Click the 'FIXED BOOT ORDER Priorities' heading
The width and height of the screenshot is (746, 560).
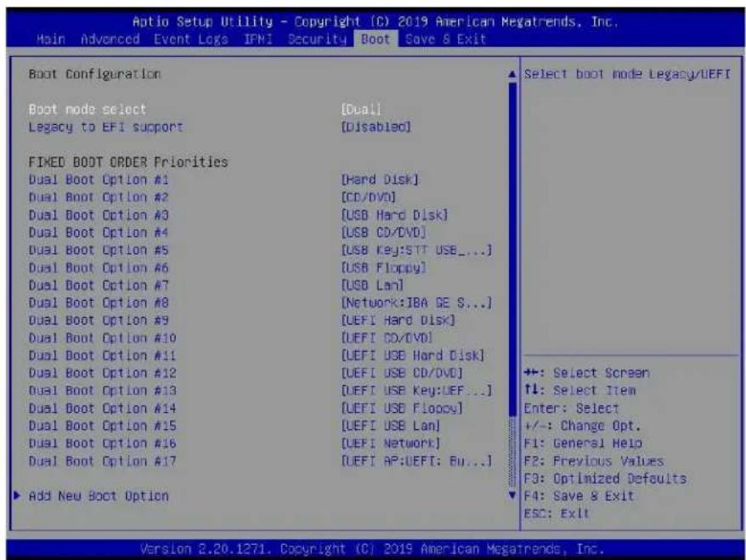[128, 162]
